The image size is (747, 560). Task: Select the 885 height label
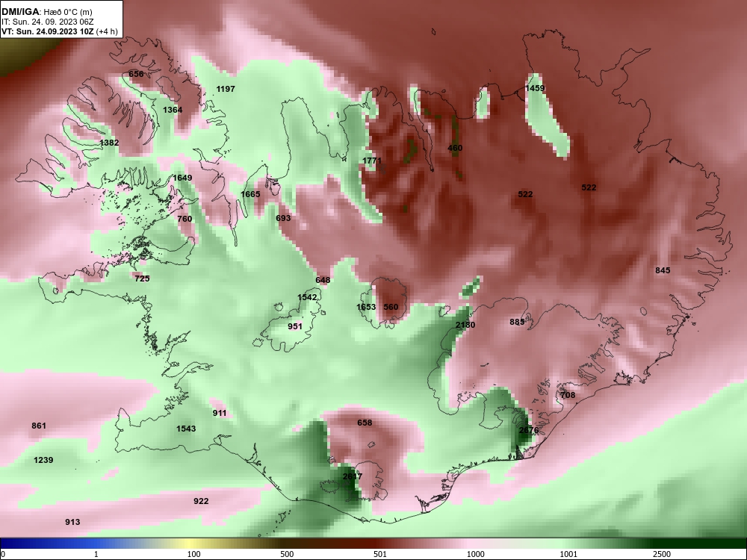pos(517,322)
